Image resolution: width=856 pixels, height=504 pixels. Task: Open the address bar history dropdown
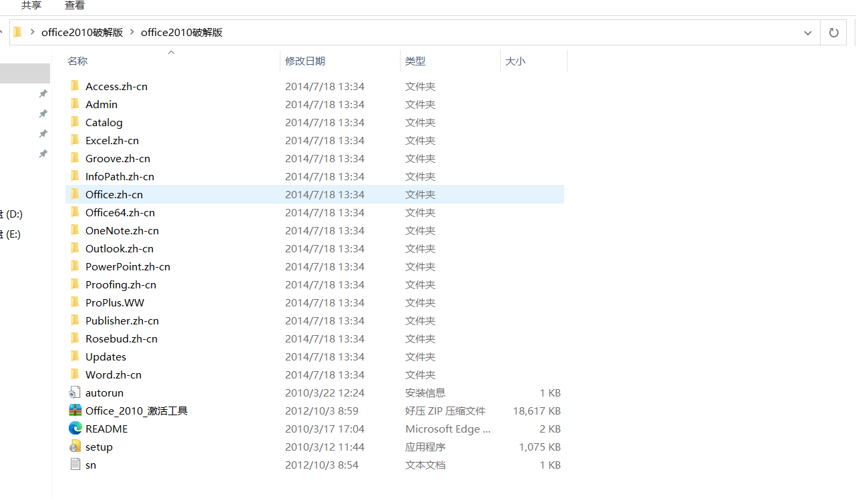coord(807,32)
